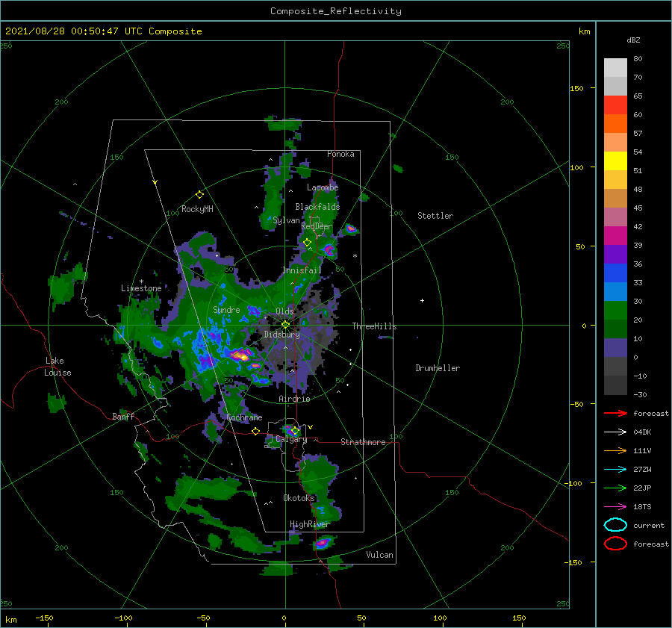Click the bright green band between 30 and 20 dBZ
This screenshot has width=672, height=628.
pos(615,311)
